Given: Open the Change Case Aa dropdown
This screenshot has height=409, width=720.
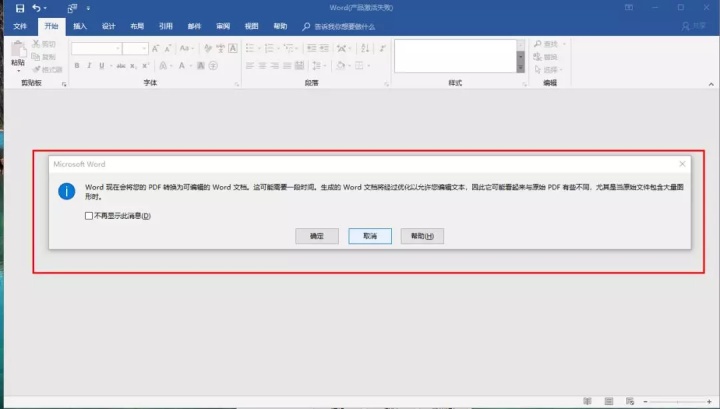Looking at the screenshot, I should [186, 48].
